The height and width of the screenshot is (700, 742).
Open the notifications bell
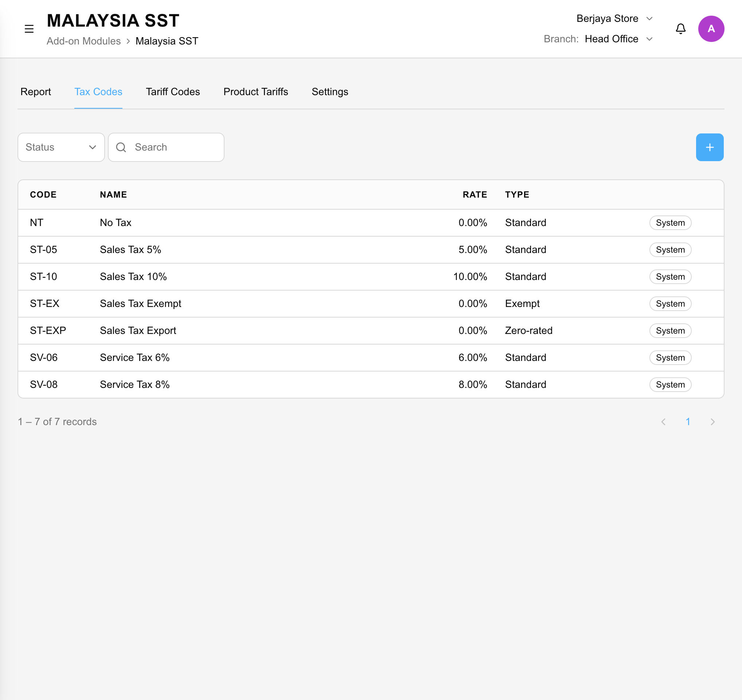pos(681,29)
